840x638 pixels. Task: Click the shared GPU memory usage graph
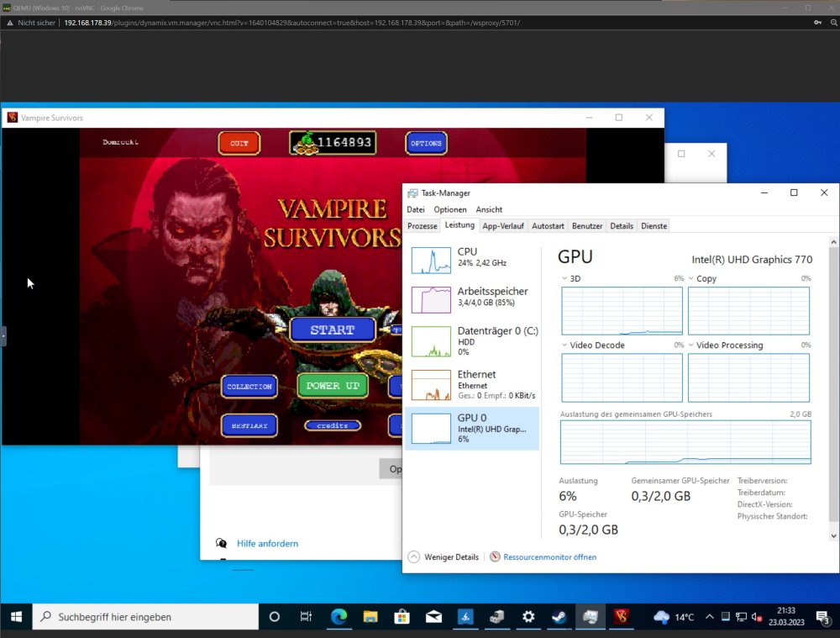click(685, 442)
